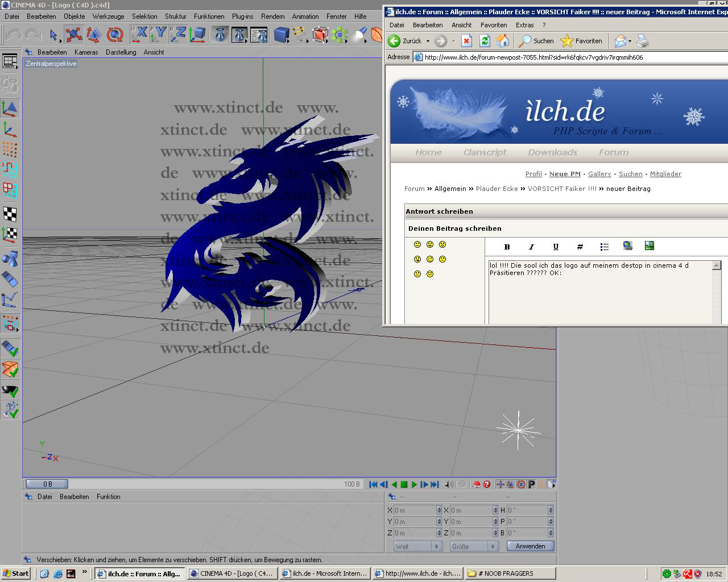The image size is (728, 582).
Task: Toggle position keyframe recording button
Action: point(500,484)
